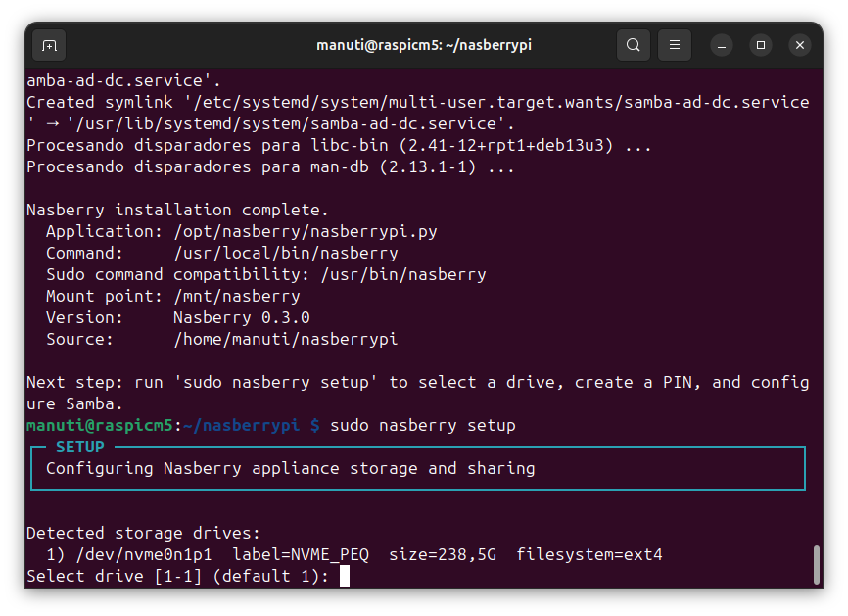This screenshot has height=616, width=848.
Task: Click the 'Created symlink' line
Action: click(x=417, y=113)
